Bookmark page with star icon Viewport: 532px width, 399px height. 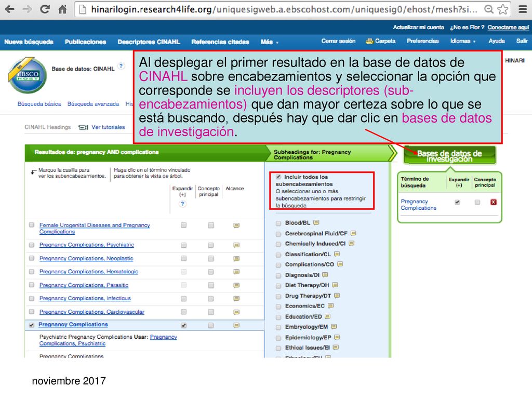(503, 9)
